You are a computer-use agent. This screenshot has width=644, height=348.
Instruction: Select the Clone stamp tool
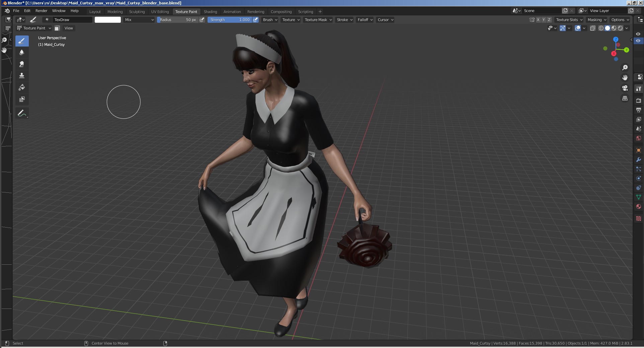22,76
